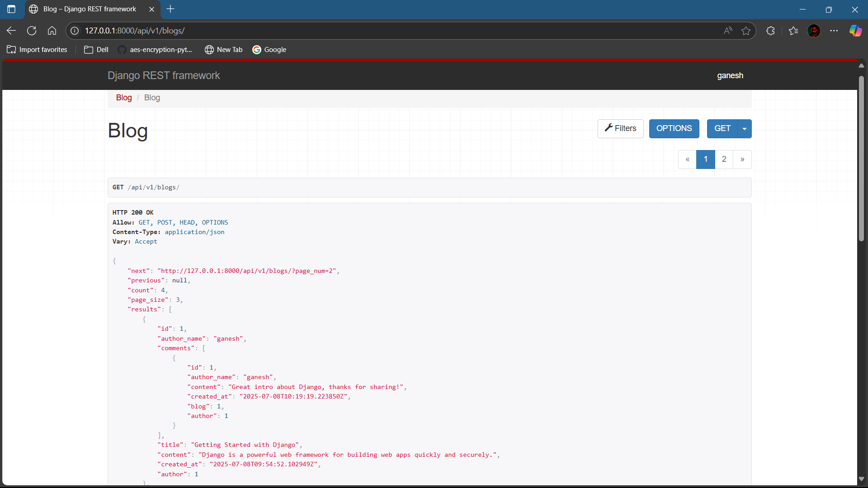Viewport: 868px width, 488px height.
Task: Click the browser back arrow
Action: [x=11, y=31]
